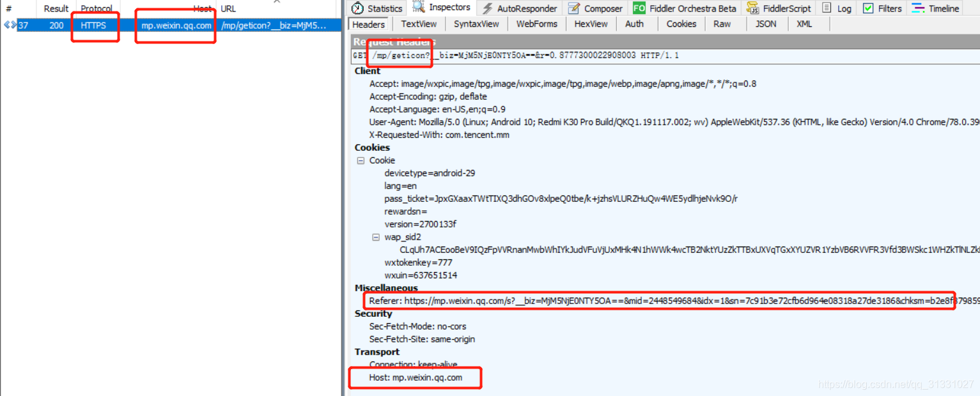Click the FiddlerScript JS icon
The image size is (980, 396).
click(x=754, y=9)
